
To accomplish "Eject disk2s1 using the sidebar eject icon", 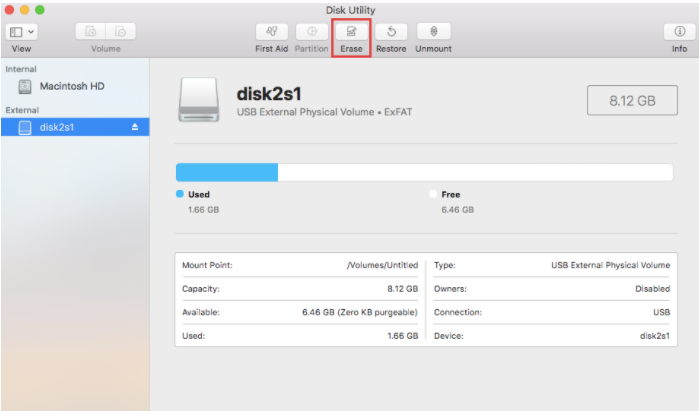I will [x=135, y=127].
